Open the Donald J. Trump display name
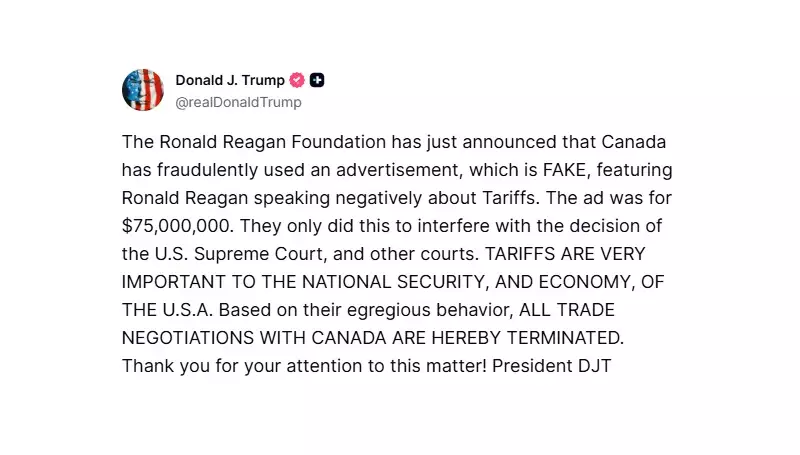The image size is (800, 455). [x=230, y=80]
